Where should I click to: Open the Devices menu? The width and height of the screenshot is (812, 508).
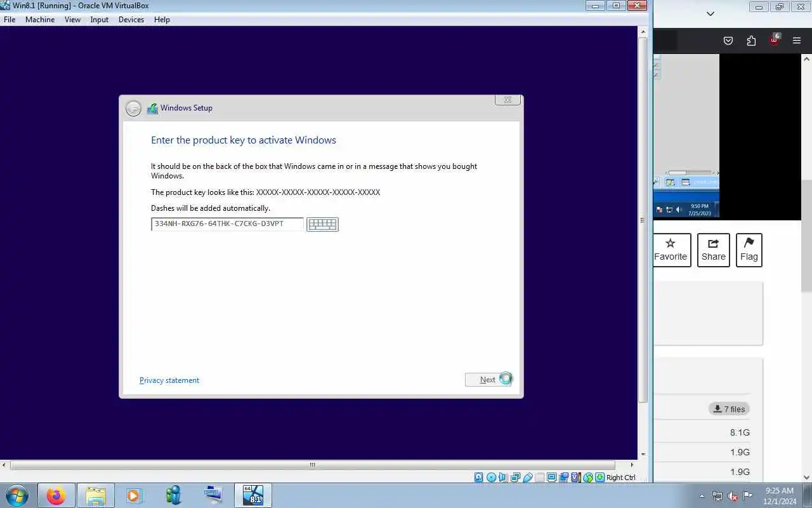131,20
